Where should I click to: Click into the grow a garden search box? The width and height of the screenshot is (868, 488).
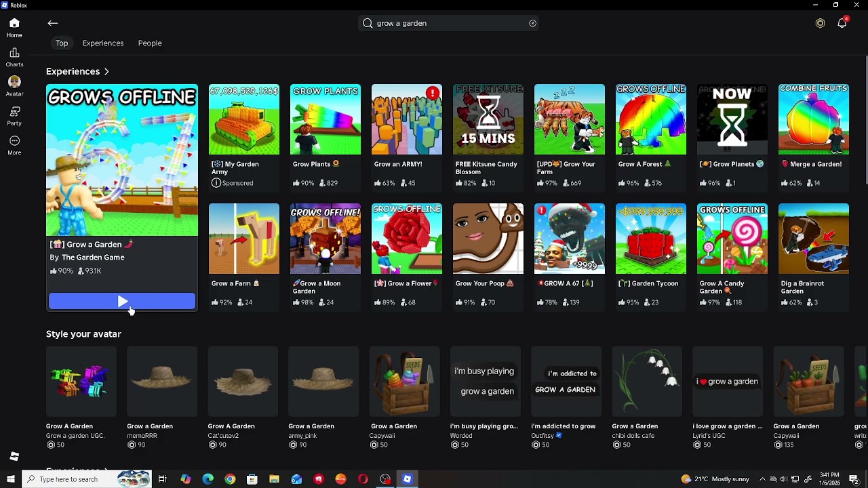pyautogui.click(x=449, y=23)
